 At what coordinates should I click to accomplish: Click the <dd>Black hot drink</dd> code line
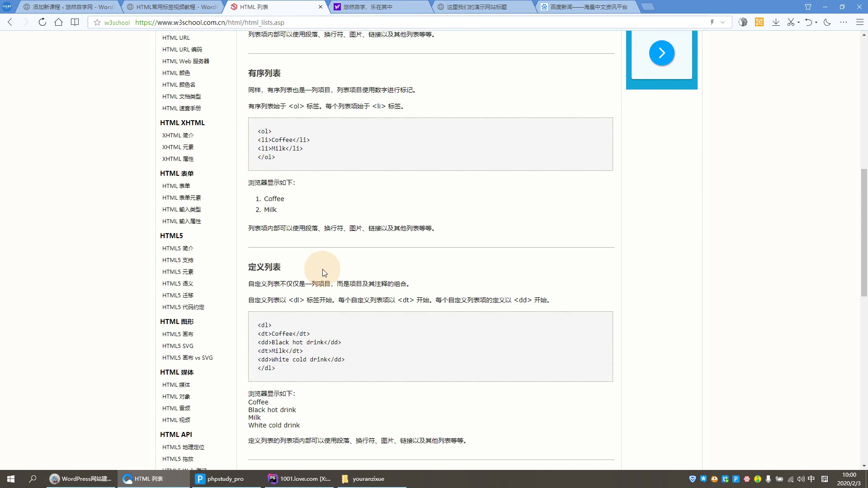click(299, 343)
